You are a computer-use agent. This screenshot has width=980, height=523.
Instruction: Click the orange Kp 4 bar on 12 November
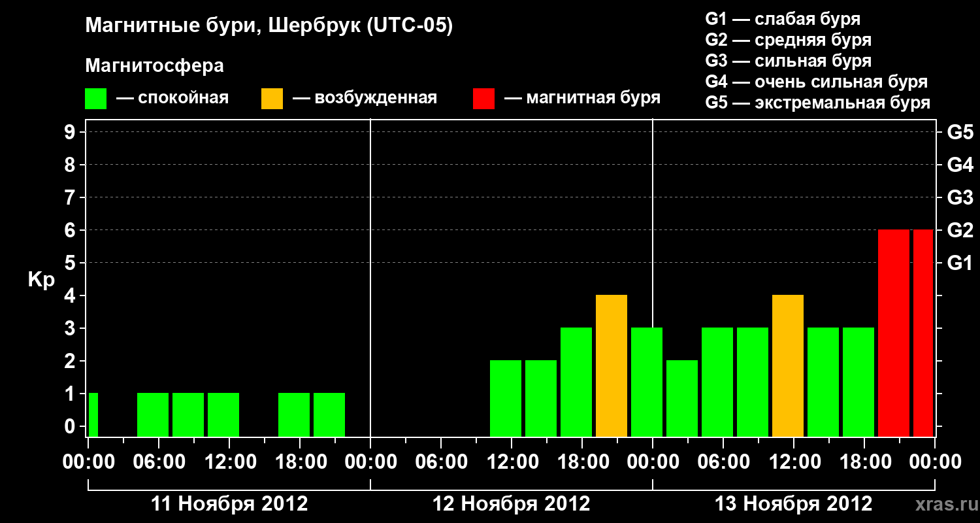tap(612, 366)
